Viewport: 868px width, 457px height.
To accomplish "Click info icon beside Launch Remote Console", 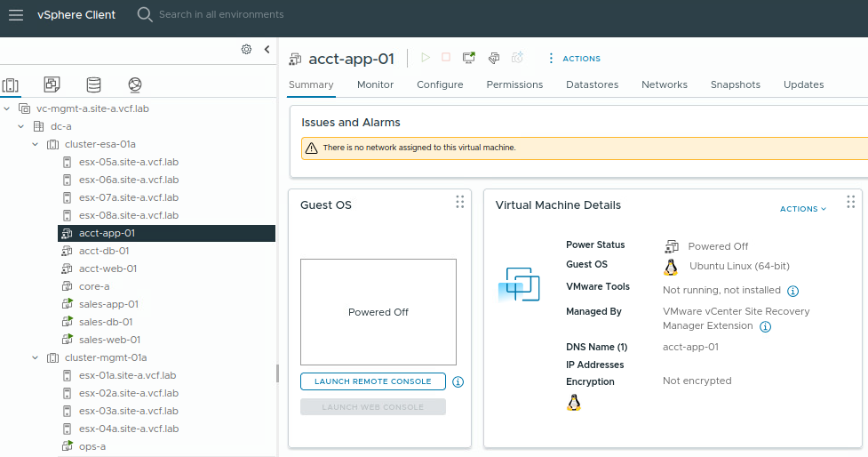I will click(x=458, y=382).
